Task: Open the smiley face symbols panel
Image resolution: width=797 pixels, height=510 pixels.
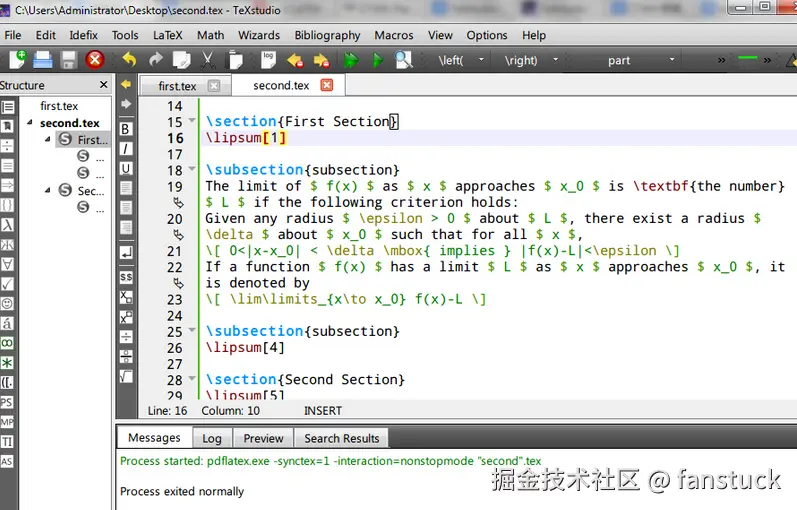Action: coord(7,304)
